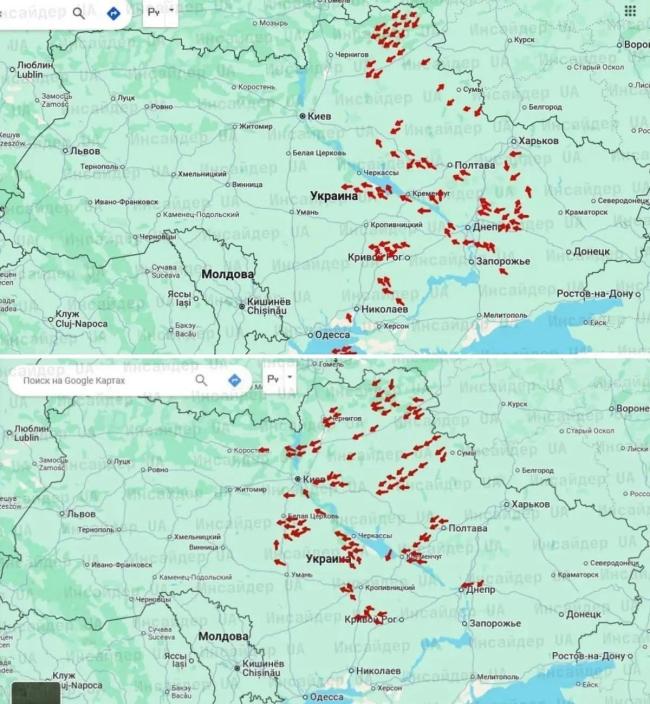
Task: Click 'Луцк' in the lower map
Action: [122, 462]
